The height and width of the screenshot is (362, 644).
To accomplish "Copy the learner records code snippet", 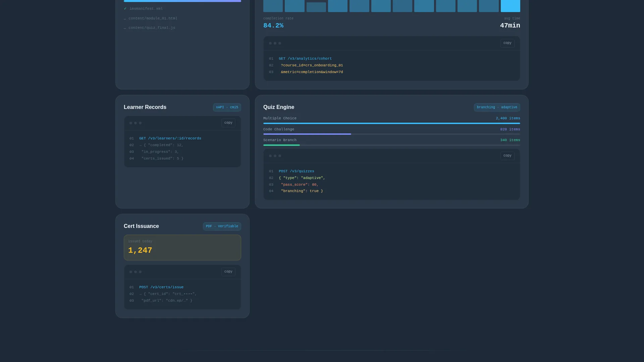I will 228,123.
